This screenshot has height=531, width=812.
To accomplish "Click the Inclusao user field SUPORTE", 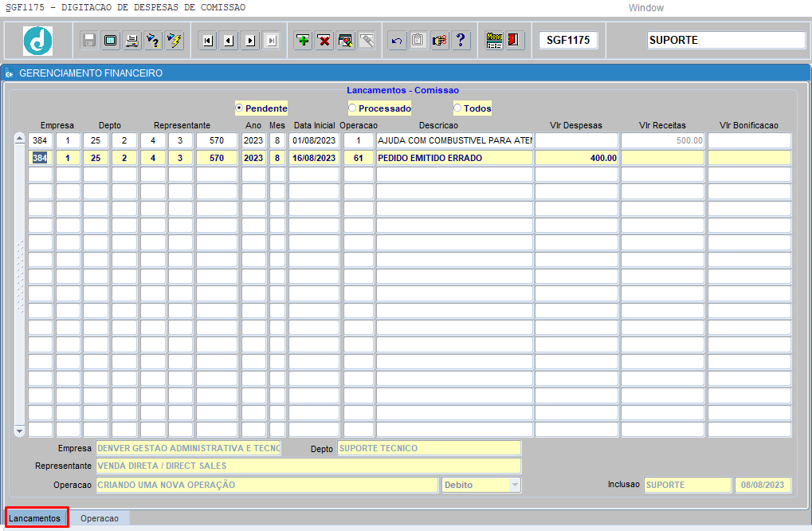I will pyautogui.click(x=687, y=485).
